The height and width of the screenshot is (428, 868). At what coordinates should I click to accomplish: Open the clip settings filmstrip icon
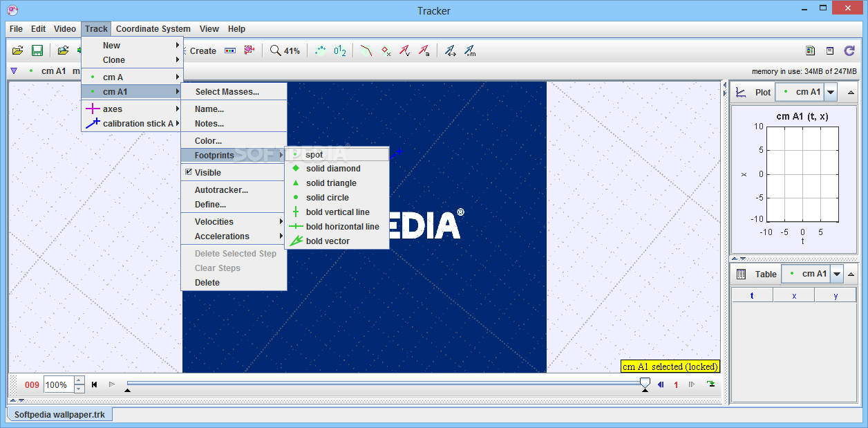230,50
